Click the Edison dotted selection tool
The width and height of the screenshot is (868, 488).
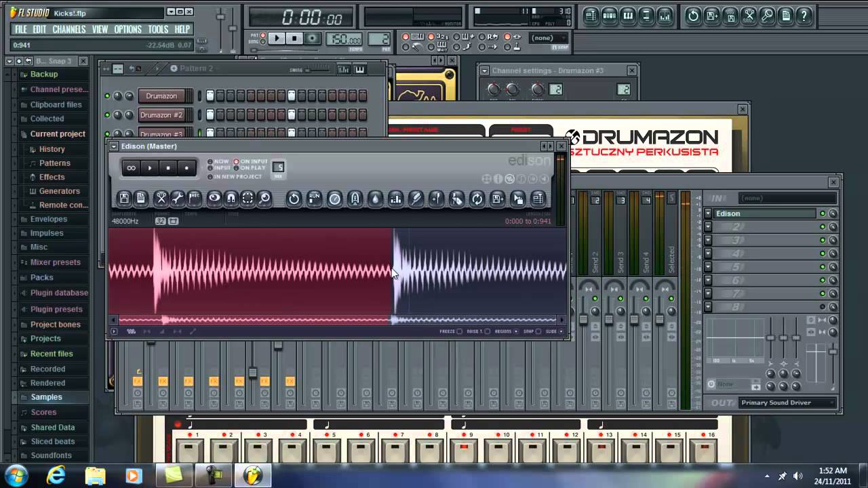[x=248, y=199]
